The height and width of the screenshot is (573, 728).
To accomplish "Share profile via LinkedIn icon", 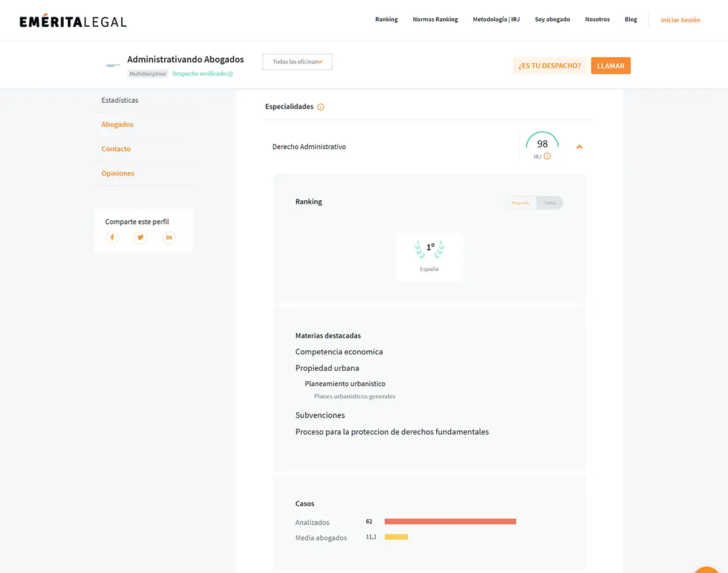I will point(169,237).
